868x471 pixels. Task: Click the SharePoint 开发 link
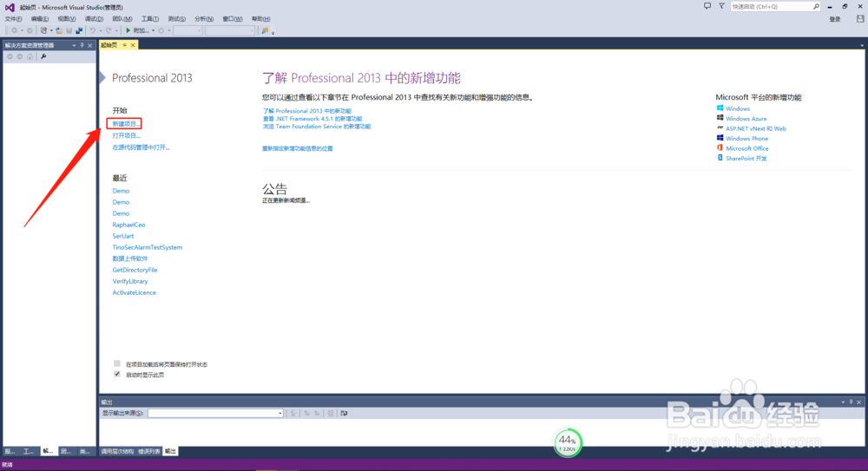click(746, 158)
